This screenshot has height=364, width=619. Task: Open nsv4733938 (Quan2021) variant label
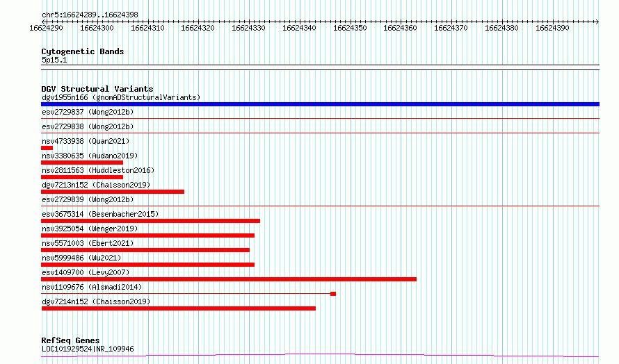pos(86,141)
